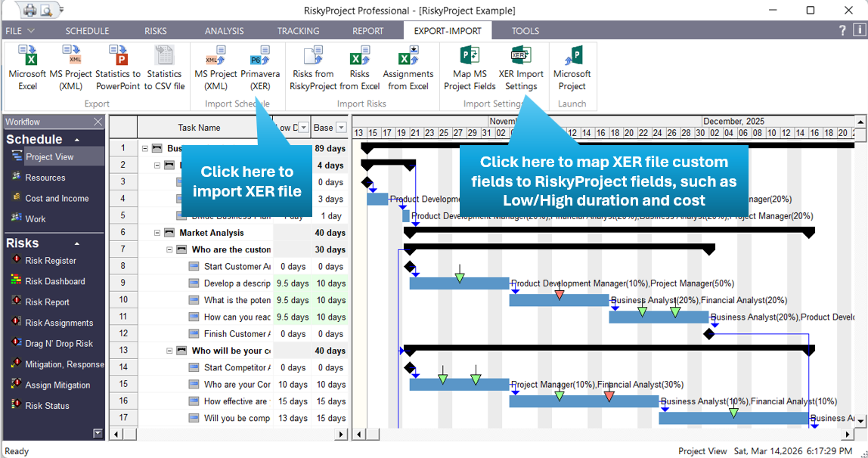Open the FILE menu dropdown
The width and height of the screenshot is (868, 458).
tap(20, 31)
